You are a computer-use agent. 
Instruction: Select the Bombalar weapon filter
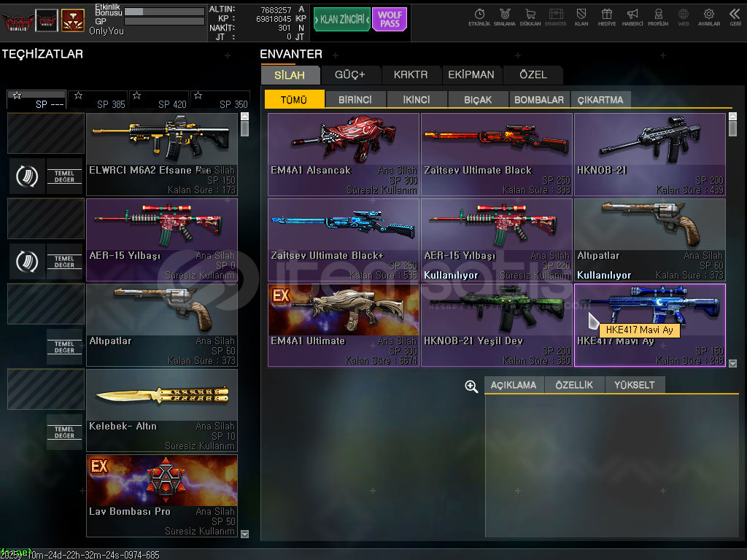[539, 99]
